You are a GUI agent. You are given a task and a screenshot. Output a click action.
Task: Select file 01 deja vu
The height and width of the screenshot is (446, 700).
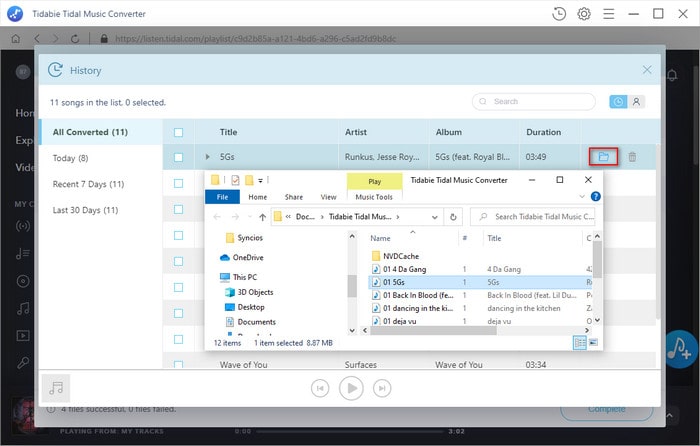tap(394, 321)
